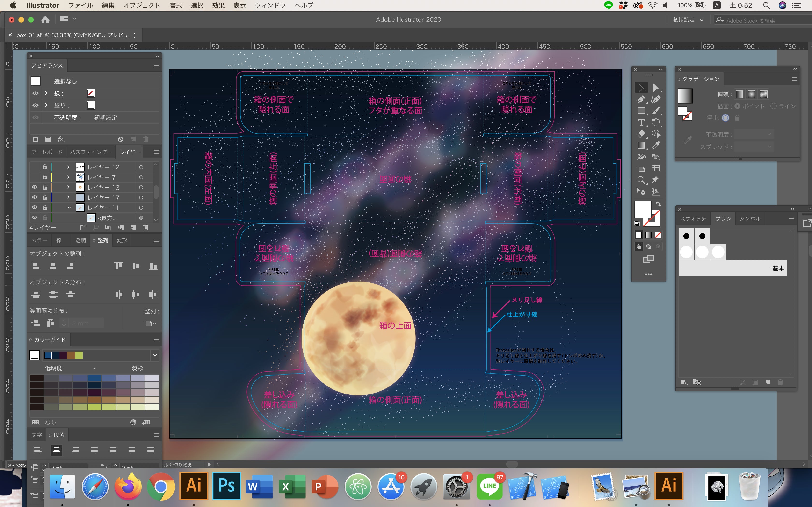This screenshot has width=812, height=507.
Task: Expand レイヤー 12 in Layers panel
Action: [x=68, y=167]
